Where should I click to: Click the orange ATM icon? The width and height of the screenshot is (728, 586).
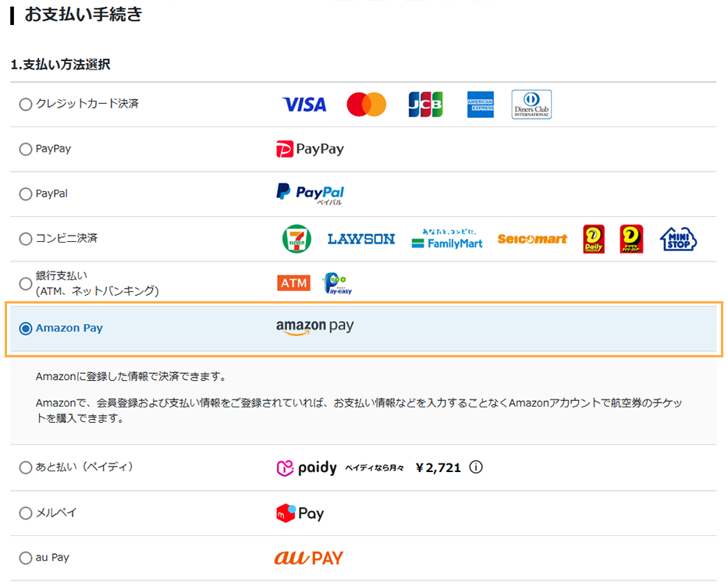293,283
